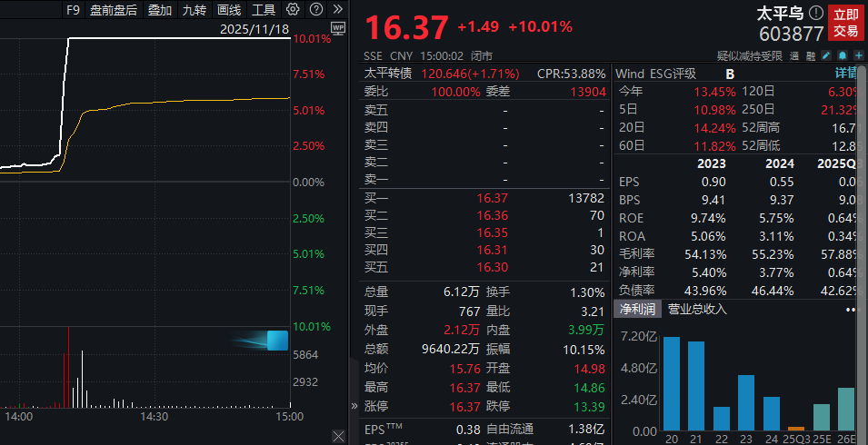Click the 2024 column header
868x445 pixels.
780,163
